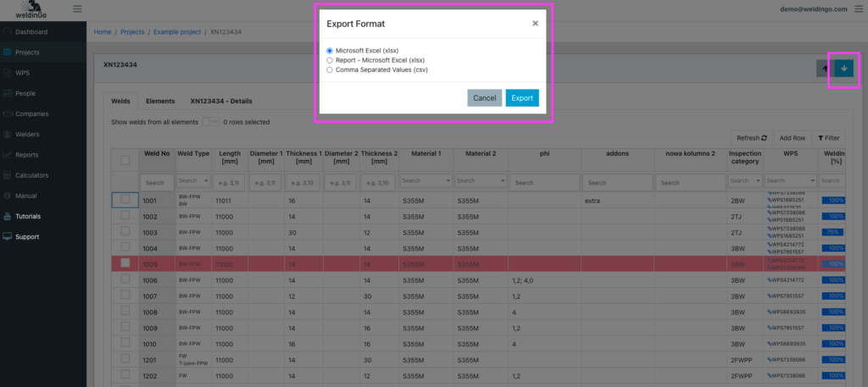Click the export download arrow icon
The width and height of the screenshot is (868, 387).
tap(843, 69)
